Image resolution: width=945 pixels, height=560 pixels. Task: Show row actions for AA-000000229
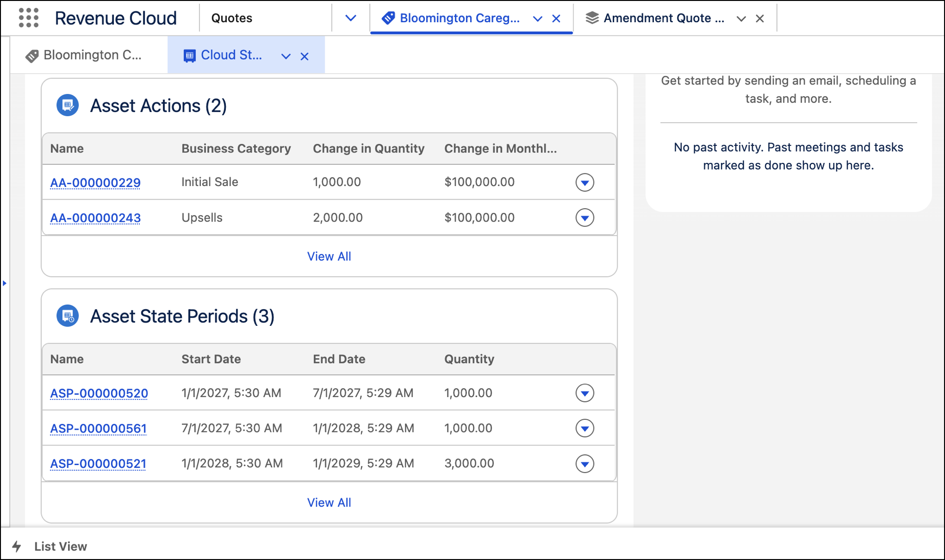(584, 182)
